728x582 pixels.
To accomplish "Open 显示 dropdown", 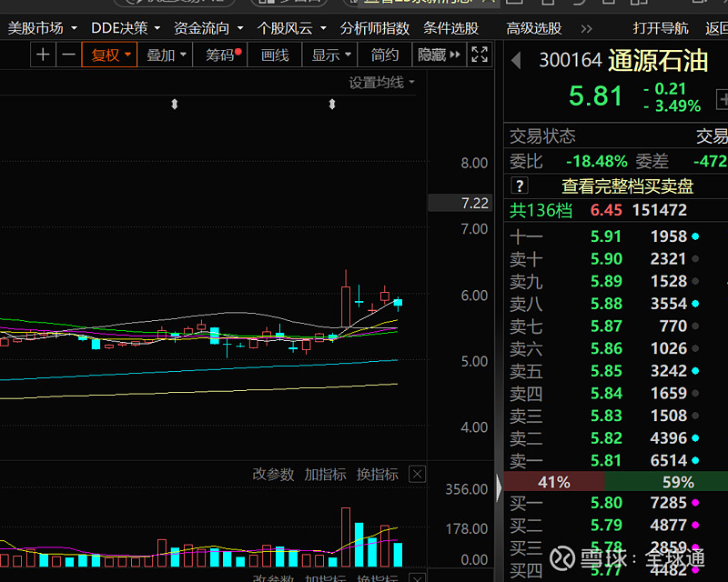I will tap(329, 55).
